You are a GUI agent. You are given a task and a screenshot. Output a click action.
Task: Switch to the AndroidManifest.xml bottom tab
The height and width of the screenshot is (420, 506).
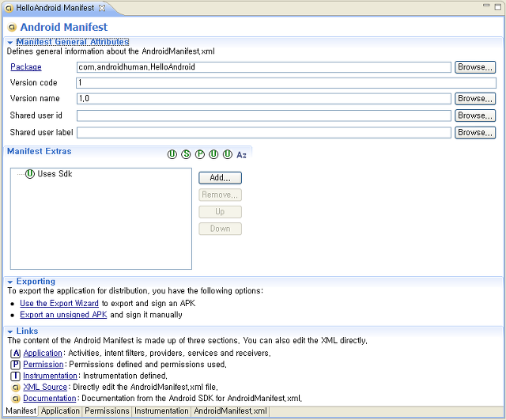click(x=230, y=411)
